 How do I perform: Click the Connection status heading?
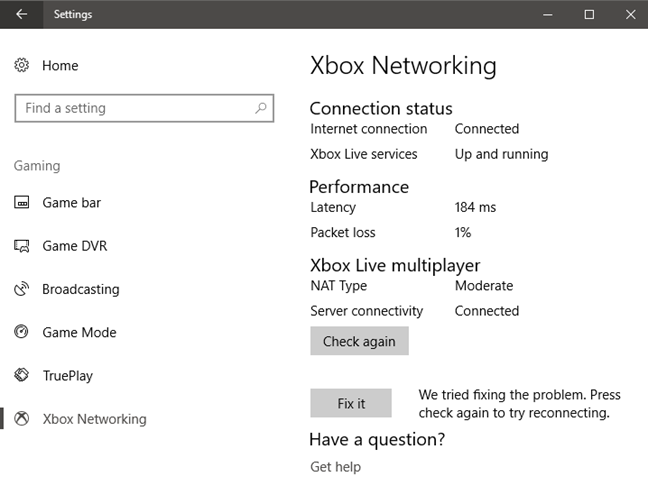381,108
